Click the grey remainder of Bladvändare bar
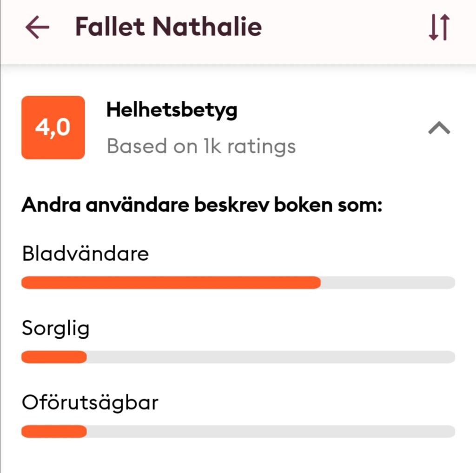Image resolution: width=476 pixels, height=473 pixels. coord(388,282)
